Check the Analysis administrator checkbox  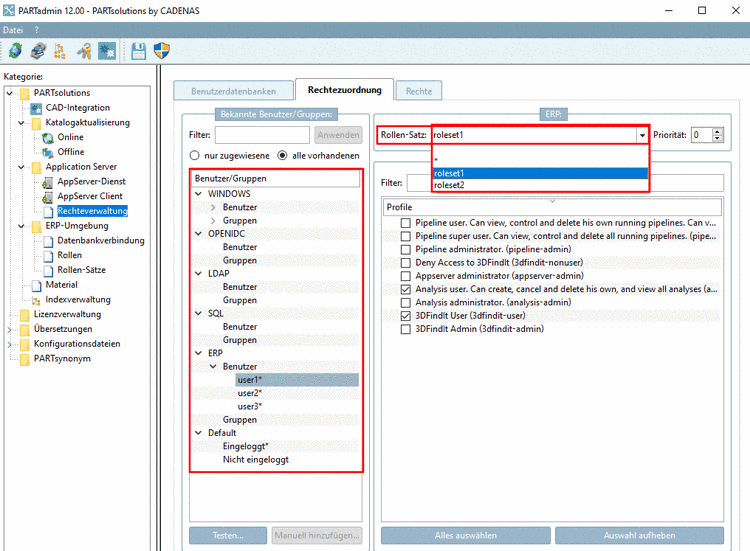pyautogui.click(x=406, y=303)
